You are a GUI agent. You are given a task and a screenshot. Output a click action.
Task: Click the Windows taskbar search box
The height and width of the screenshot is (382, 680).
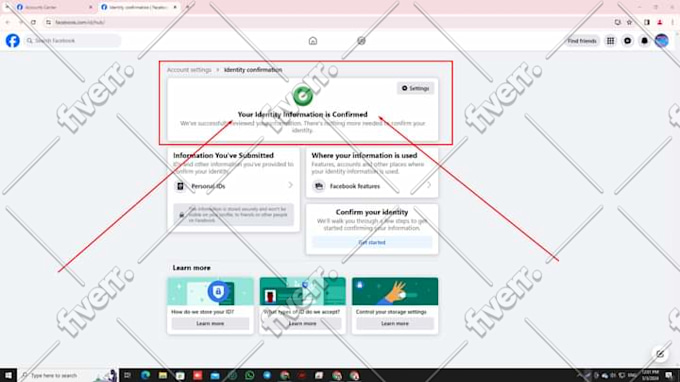coord(67,375)
